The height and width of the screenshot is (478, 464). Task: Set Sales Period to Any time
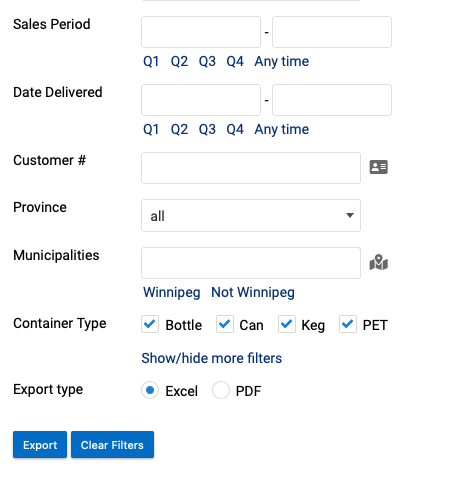[x=282, y=61]
